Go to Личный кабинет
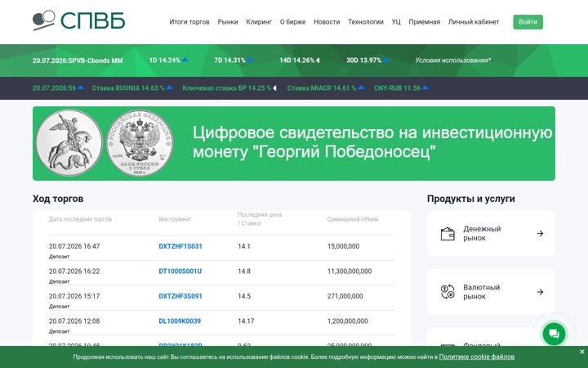 tap(474, 22)
